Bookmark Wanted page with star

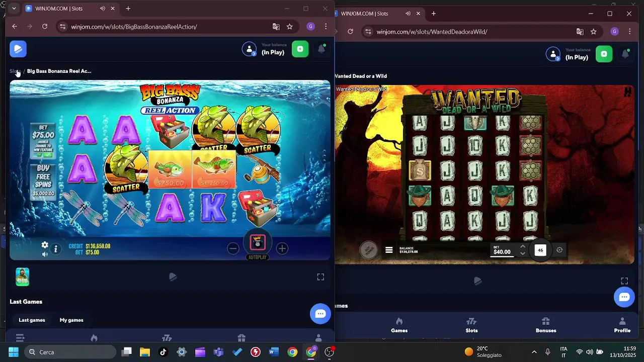594,32
